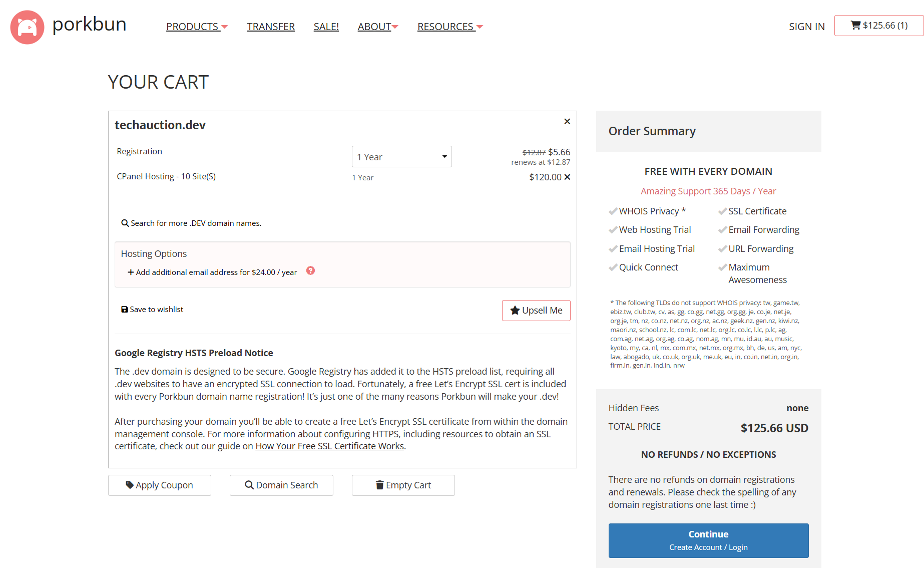
Task: Click the red help question icon
Action: [310, 270]
